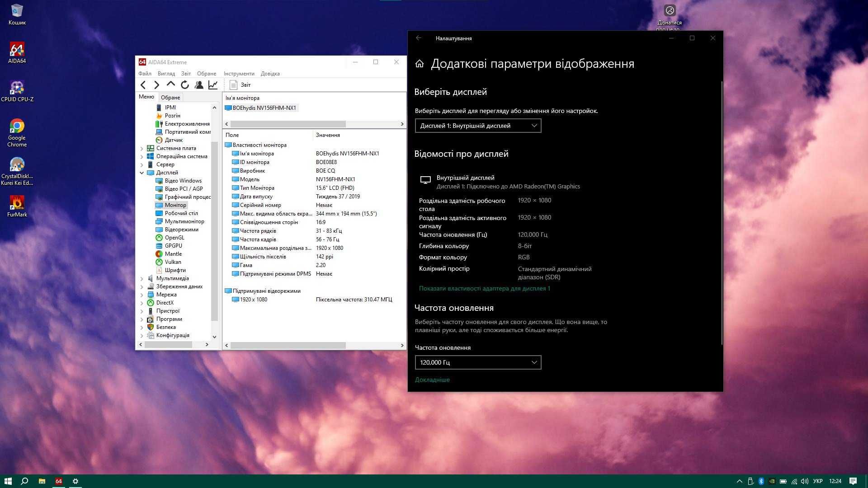The image size is (868, 488).
Task: Open the AIDA64 desktop shortcut
Action: pos(17,52)
